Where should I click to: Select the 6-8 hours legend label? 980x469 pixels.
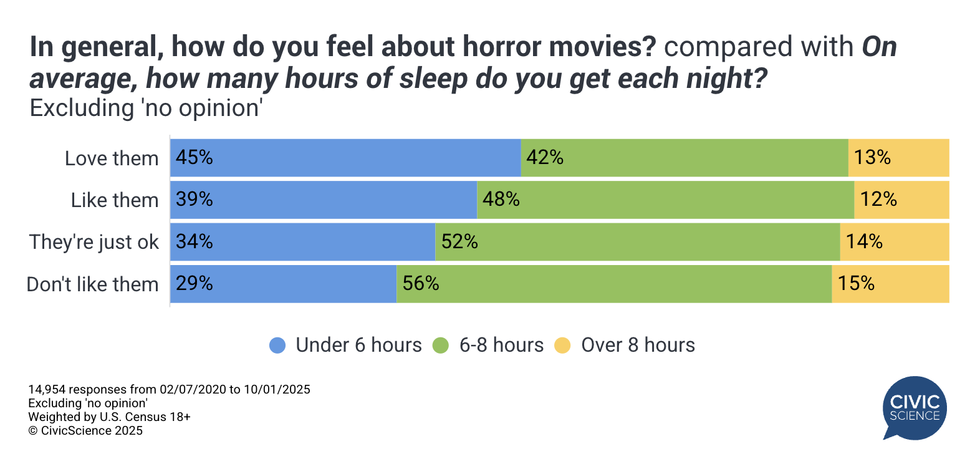click(x=501, y=346)
